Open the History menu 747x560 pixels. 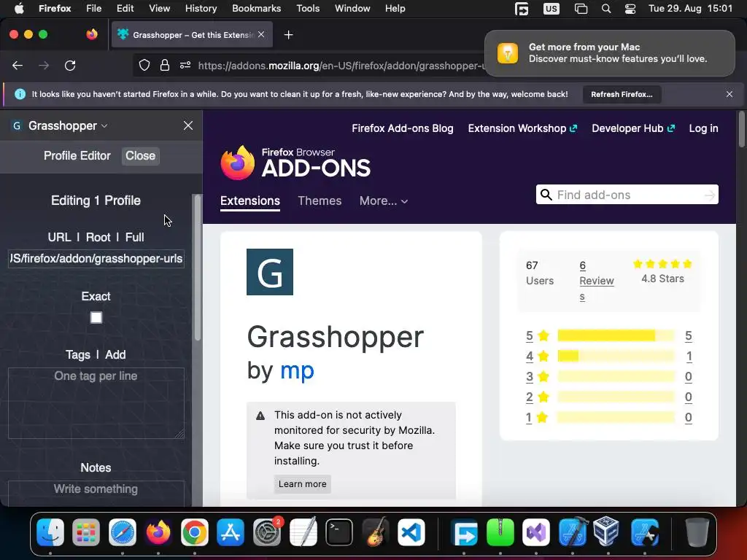[201, 8]
